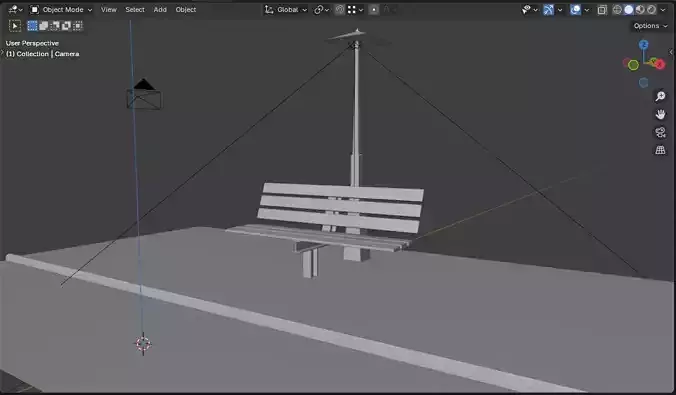This screenshot has height=395, width=676.
Task: Open the transform pivot point dropdown
Action: (321, 9)
